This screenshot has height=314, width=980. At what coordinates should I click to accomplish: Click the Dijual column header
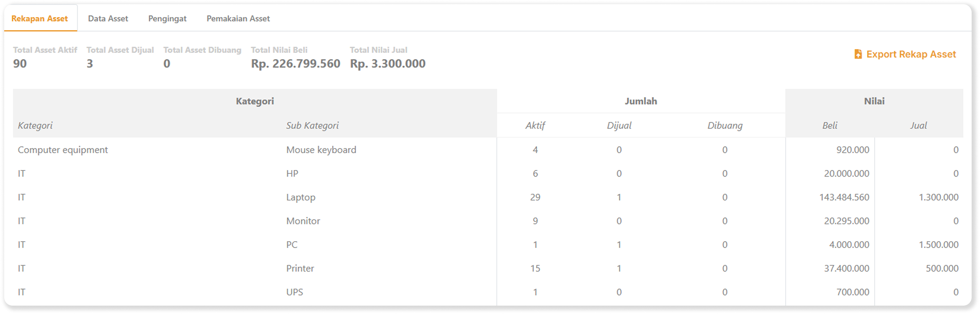coord(618,125)
